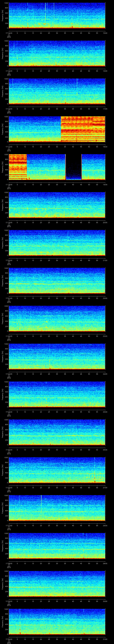The image size is (114, 644).
Task: Open the 17:19 spectrogram panel
Action: click(x=57, y=205)
